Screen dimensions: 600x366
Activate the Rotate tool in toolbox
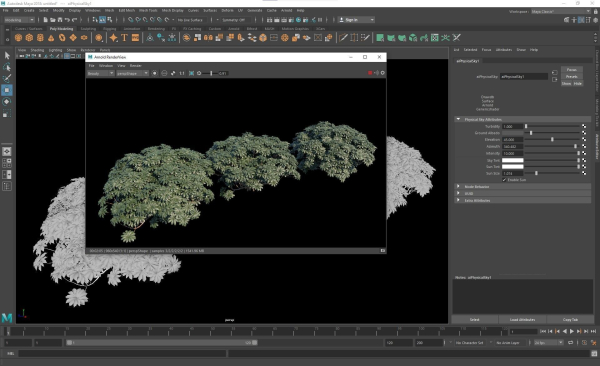point(7,102)
